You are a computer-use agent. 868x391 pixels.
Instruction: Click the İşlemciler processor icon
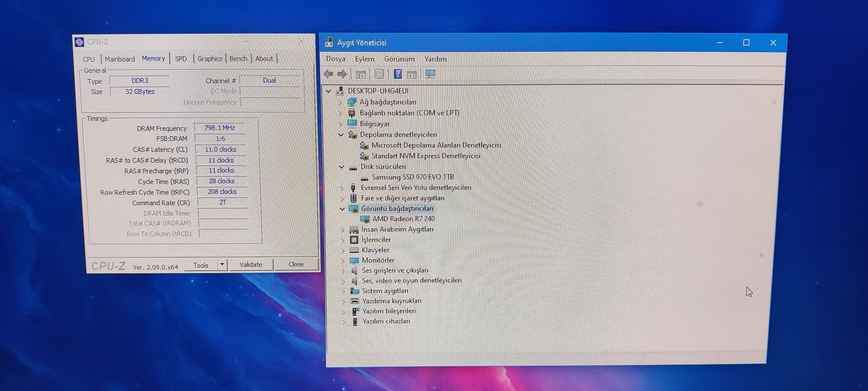pos(354,240)
